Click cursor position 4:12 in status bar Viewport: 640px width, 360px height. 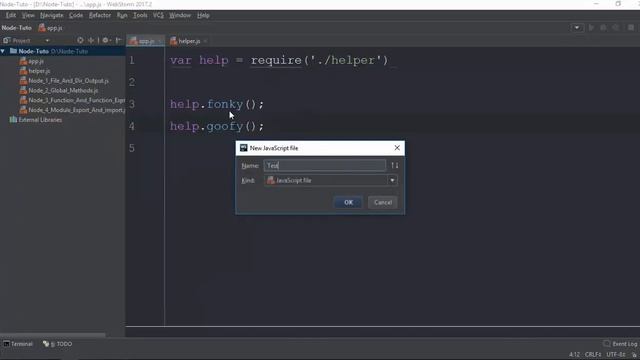pyautogui.click(x=574, y=354)
